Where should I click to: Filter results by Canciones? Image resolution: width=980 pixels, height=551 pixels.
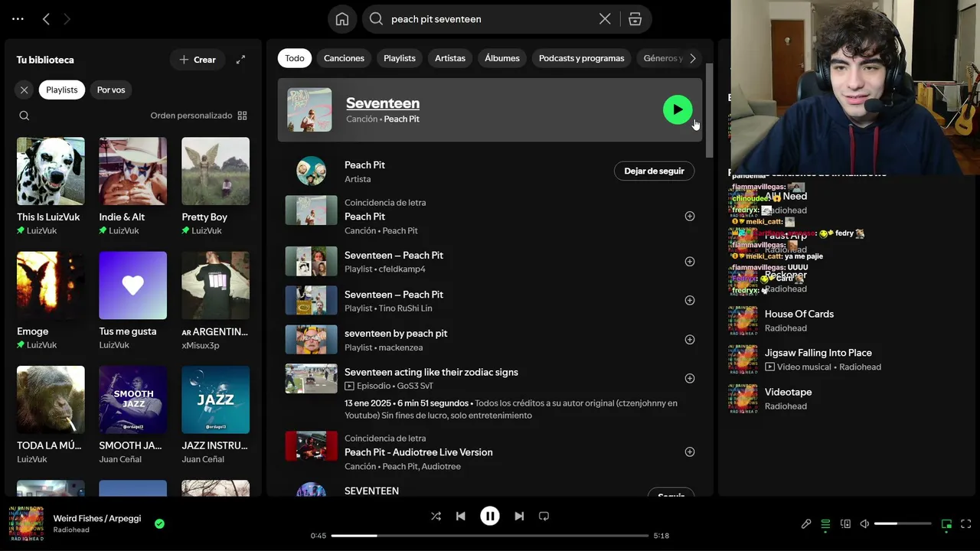(344, 58)
